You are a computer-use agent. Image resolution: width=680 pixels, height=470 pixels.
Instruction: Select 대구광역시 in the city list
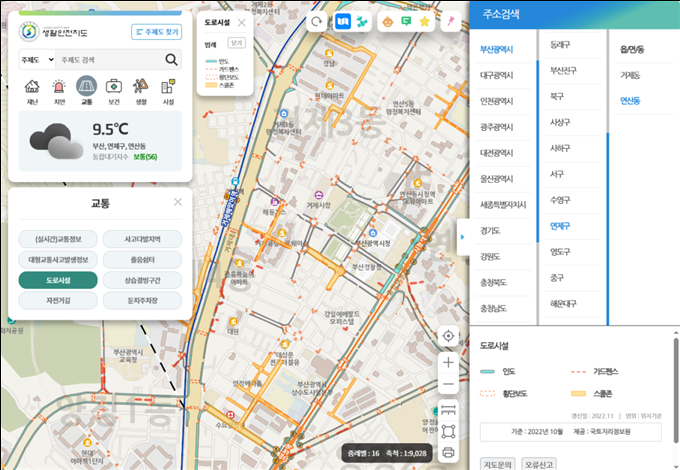(497, 75)
